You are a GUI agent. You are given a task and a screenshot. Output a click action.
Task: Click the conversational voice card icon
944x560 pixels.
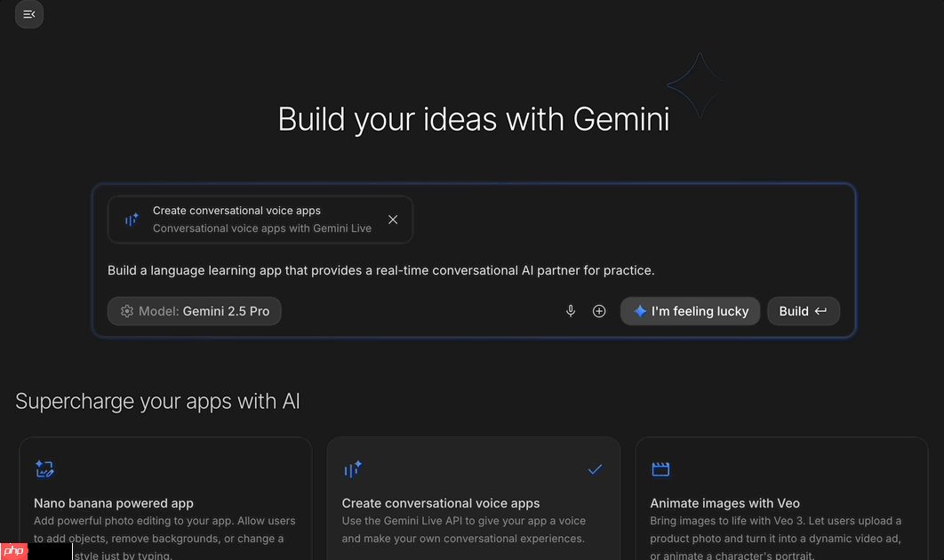(353, 469)
